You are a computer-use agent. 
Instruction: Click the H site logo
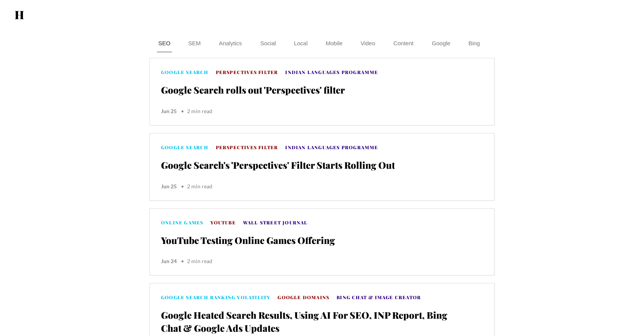(x=19, y=15)
